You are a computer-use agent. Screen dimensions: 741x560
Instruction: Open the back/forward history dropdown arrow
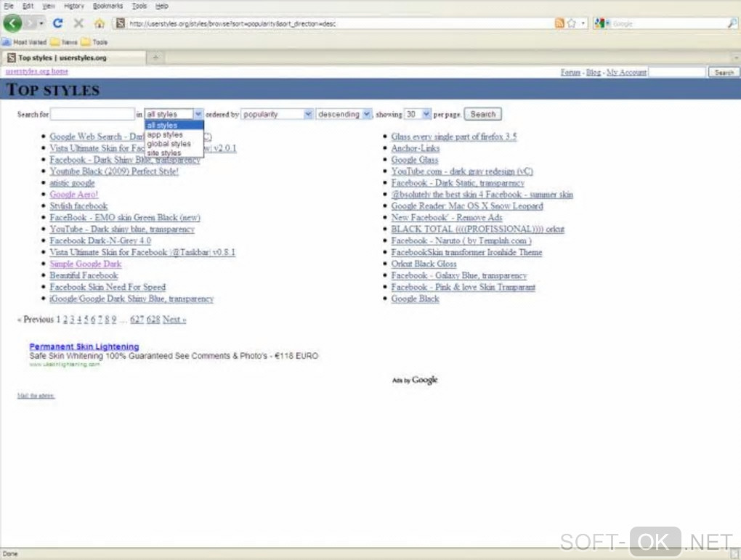point(41,23)
